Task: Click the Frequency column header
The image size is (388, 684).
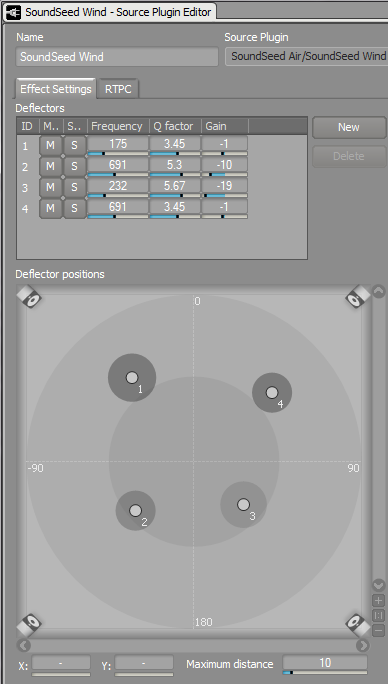Action: [118, 127]
